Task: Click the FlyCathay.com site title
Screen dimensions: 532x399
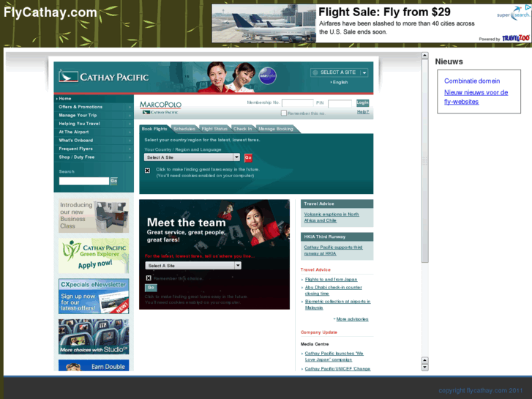Action: point(50,12)
